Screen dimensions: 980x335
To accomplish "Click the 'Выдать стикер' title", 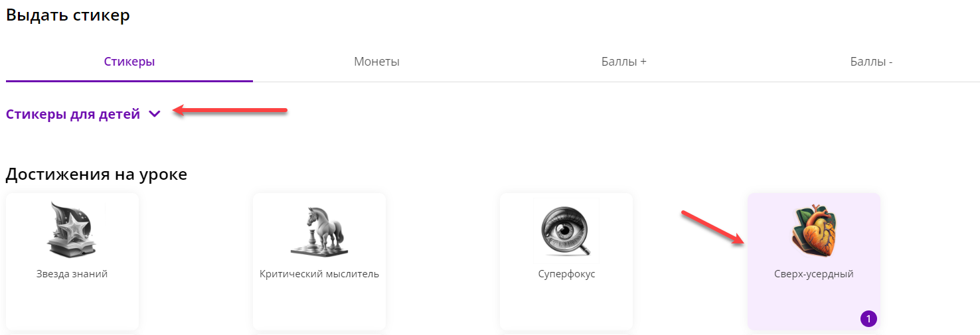I will click(68, 15).
